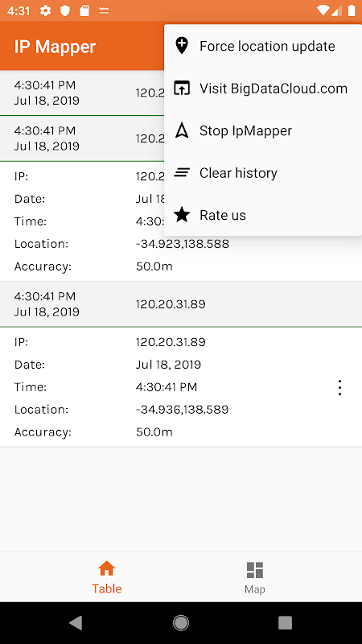The height and width of the screenshot is (644, 362).
Task: Tap the Android home circle button
Action: tap(181, 622)
